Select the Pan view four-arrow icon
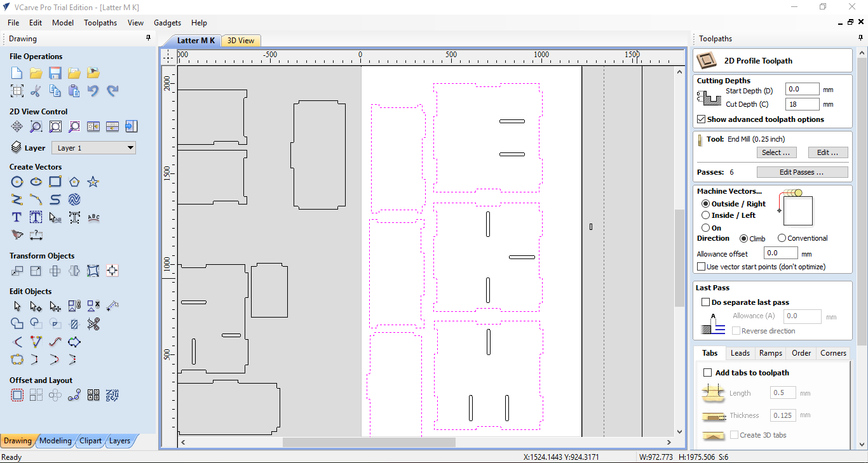Image resolution: width=868 pixels, height=463 pixels. point(17,126)
